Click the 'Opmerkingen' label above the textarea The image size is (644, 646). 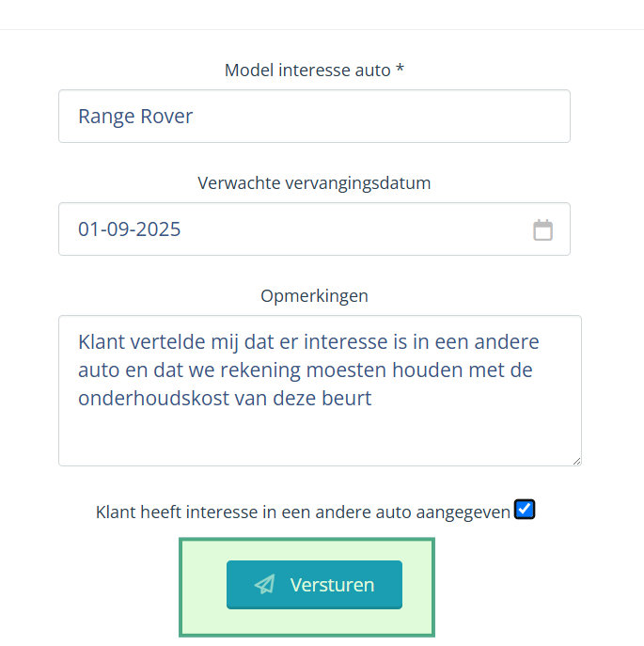click(x=314, y=296)
